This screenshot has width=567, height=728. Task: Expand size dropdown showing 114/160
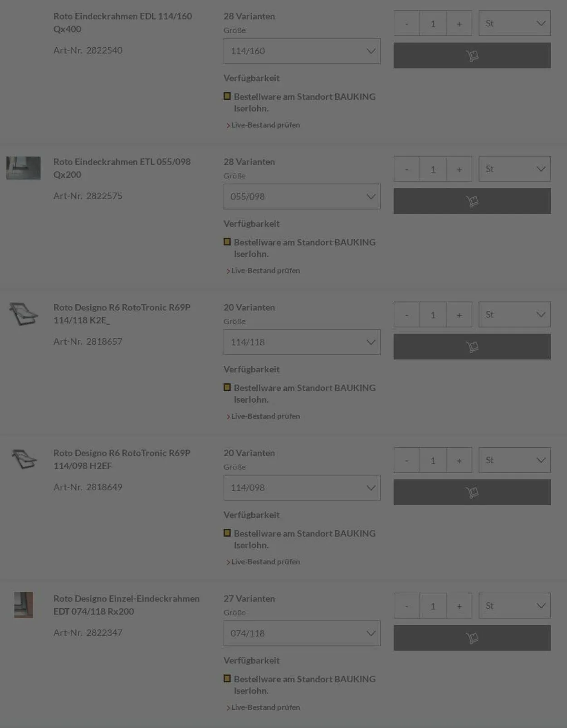pyautogui.click(x=302, y=51)
